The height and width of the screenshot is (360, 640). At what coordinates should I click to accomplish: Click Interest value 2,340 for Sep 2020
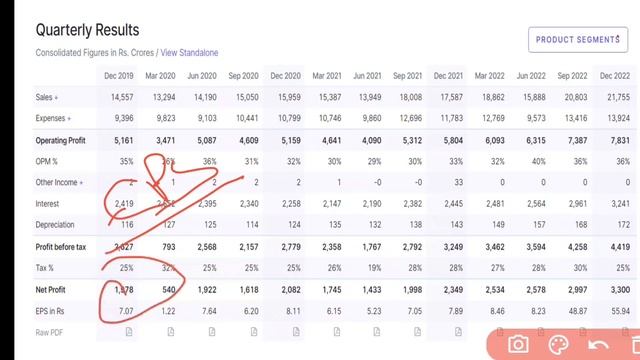(x=249, y=204)
